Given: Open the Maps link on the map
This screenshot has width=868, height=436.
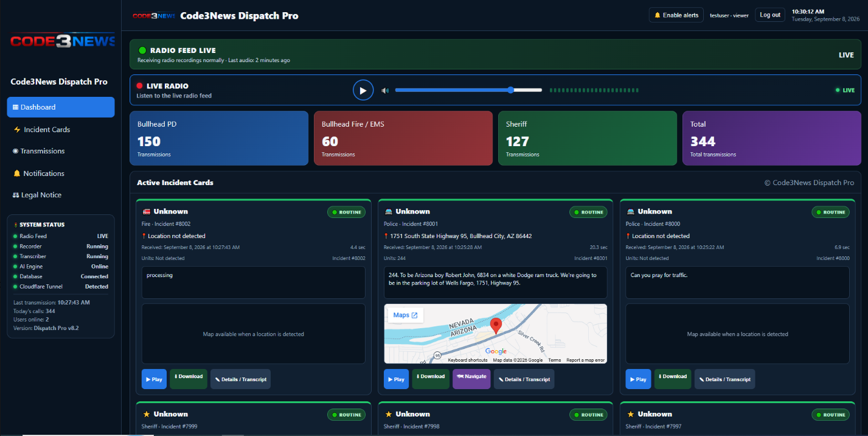Looking at the screenshot, I should [x=406, y=315].
